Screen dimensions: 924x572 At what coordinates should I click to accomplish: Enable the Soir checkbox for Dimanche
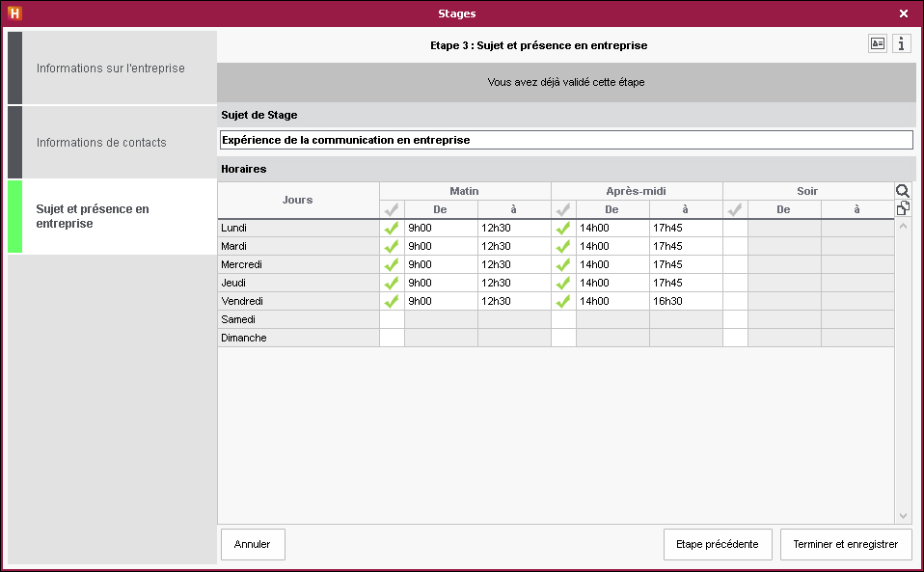tap(735, 338)
